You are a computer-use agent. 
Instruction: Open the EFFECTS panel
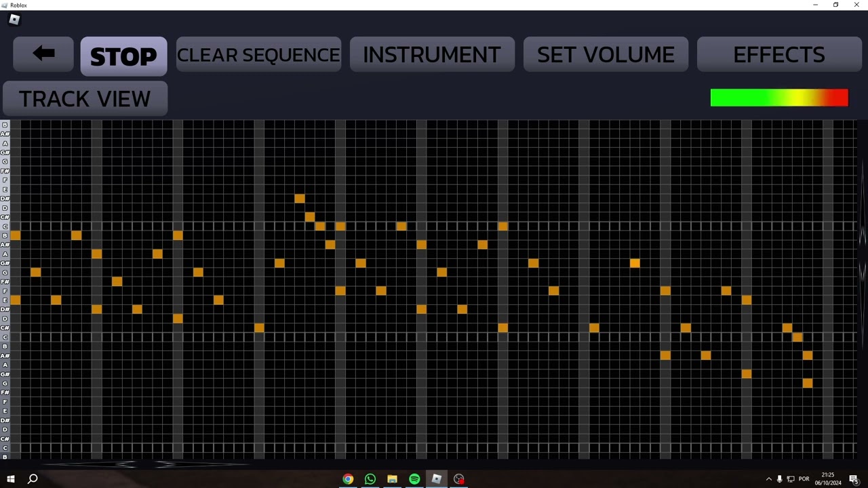tap(779, 54)
